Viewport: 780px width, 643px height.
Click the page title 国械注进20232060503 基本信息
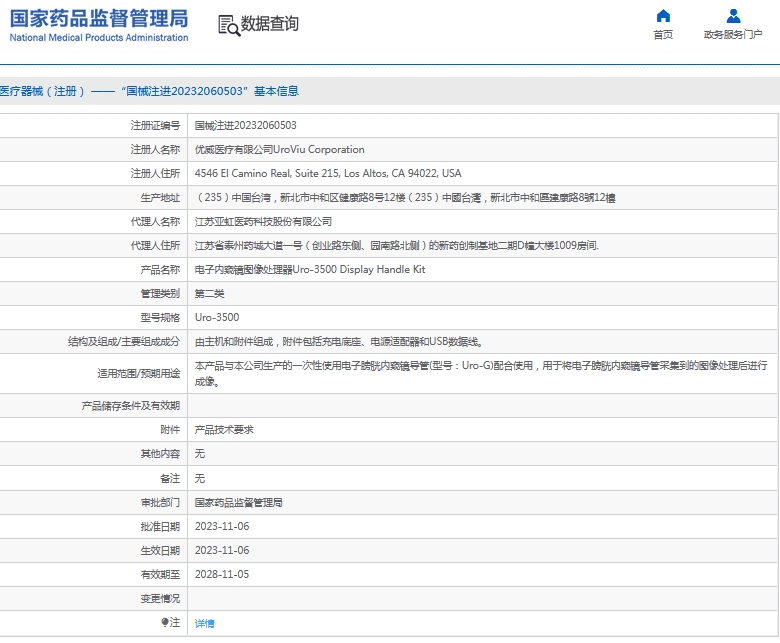click(209, 91)
